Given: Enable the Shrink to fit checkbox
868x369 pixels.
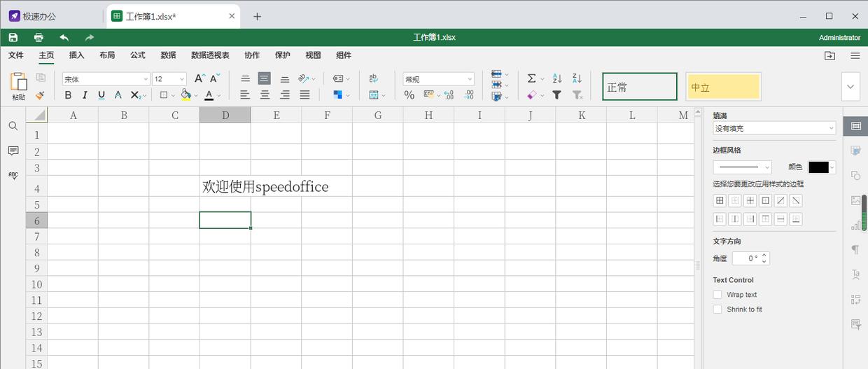Looking at the screenshot, I should point(717,309).
